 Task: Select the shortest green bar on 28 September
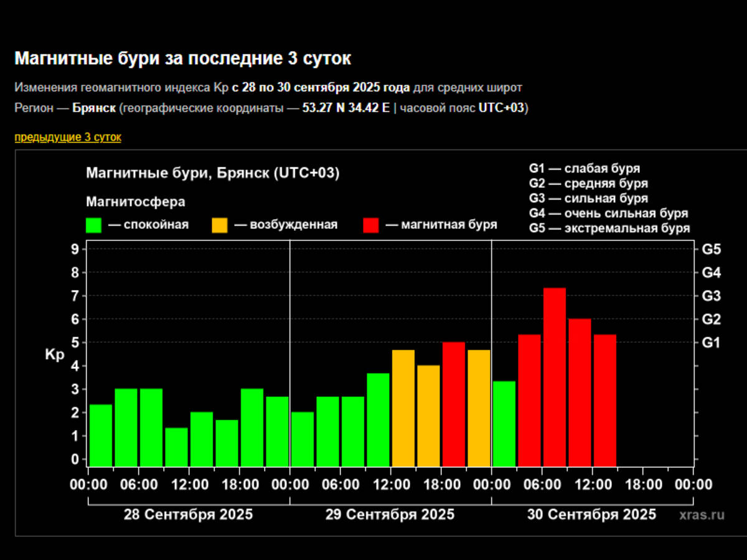177,447
